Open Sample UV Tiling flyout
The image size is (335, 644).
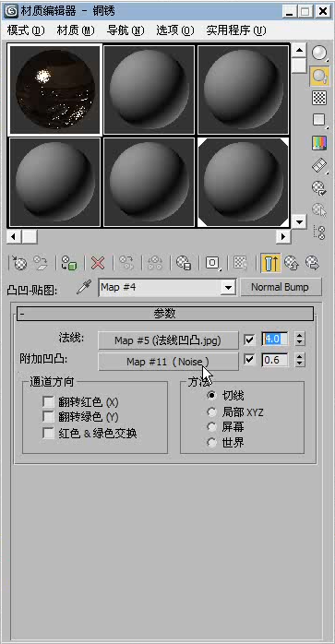tap(319, 120)
